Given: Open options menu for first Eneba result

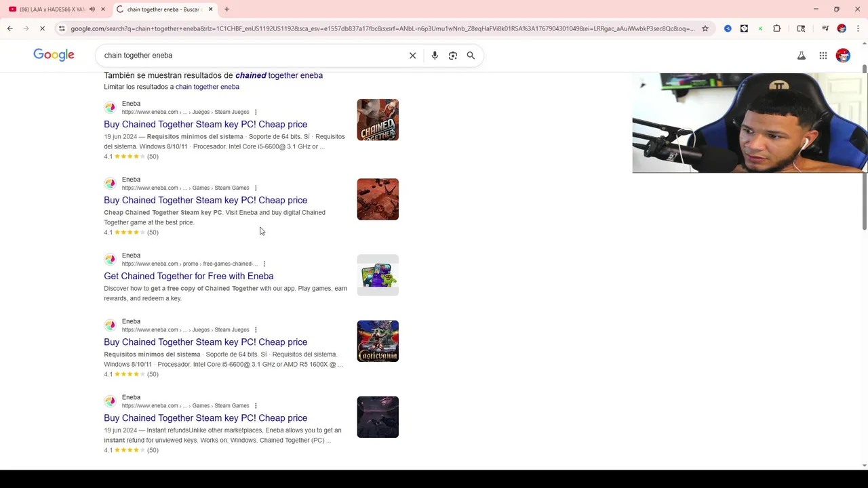Looking at the screenshot, I should (256, 112).
